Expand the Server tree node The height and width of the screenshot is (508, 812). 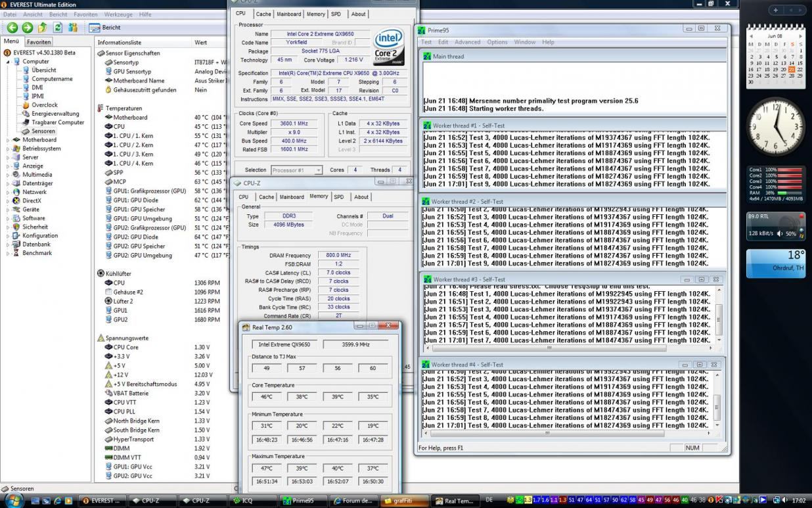(x=9, y=158)
